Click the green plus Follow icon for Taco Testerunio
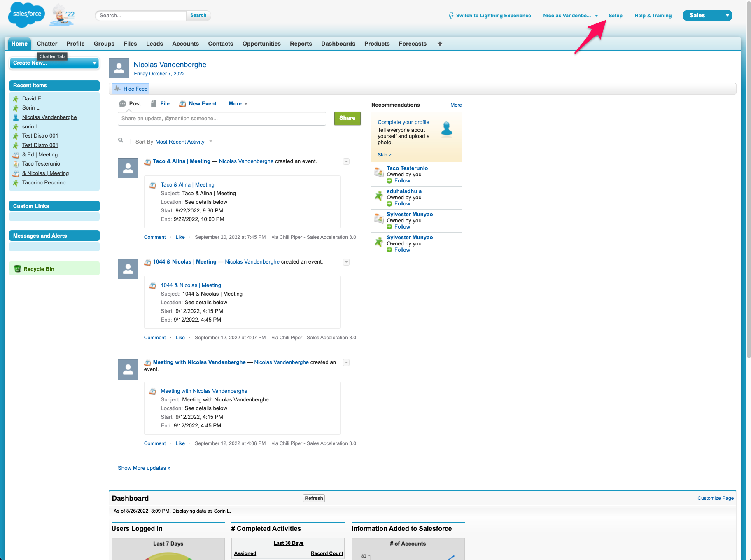 click(389, 181)
